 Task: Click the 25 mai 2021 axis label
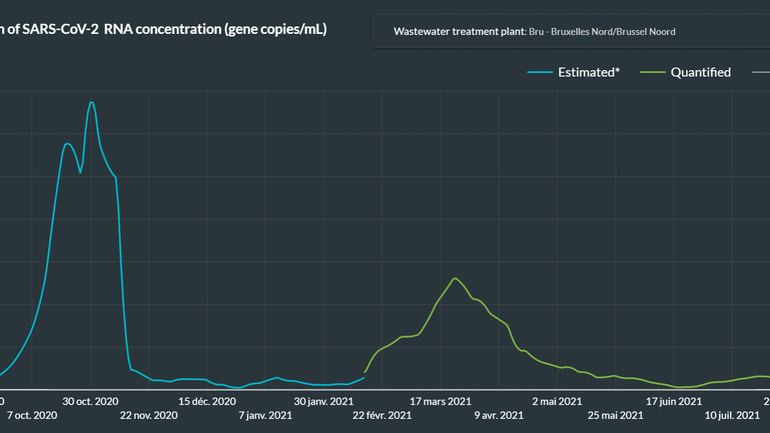pos(615,415)
